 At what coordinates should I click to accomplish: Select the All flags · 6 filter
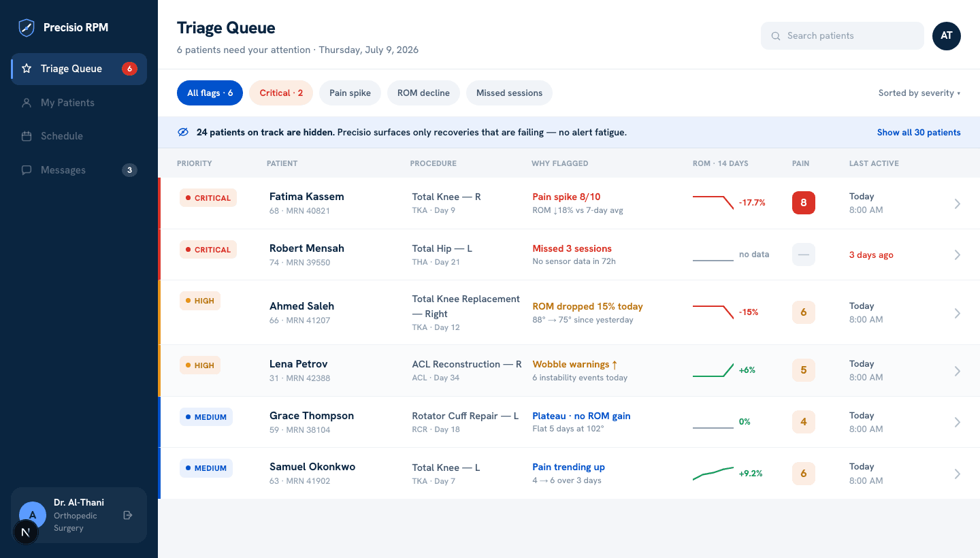(210, 93)
